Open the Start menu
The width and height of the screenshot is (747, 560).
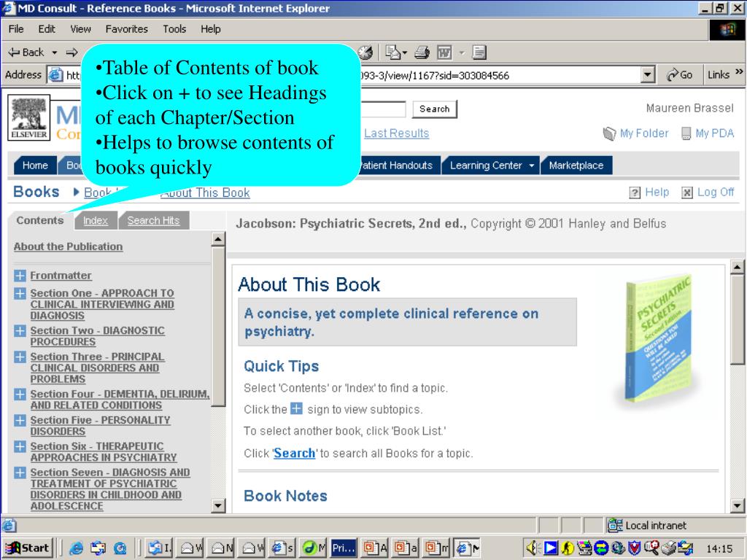(x=27, y=548)
